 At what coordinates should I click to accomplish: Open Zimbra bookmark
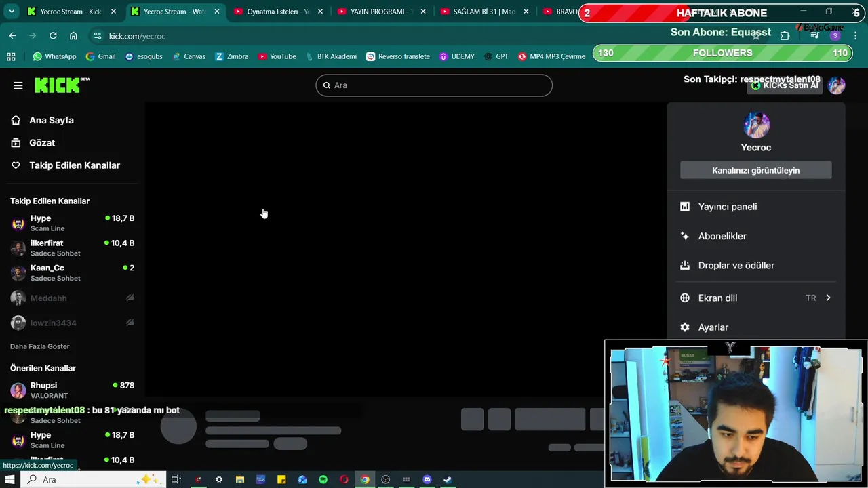tap(231, 56)
